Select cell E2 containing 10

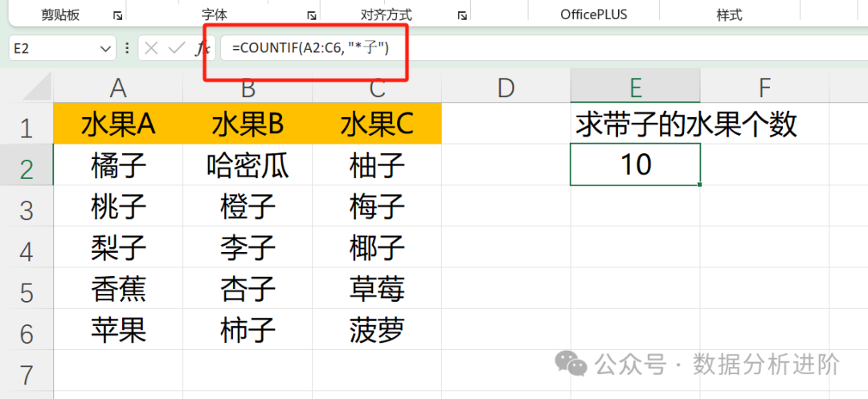[635, 165]
